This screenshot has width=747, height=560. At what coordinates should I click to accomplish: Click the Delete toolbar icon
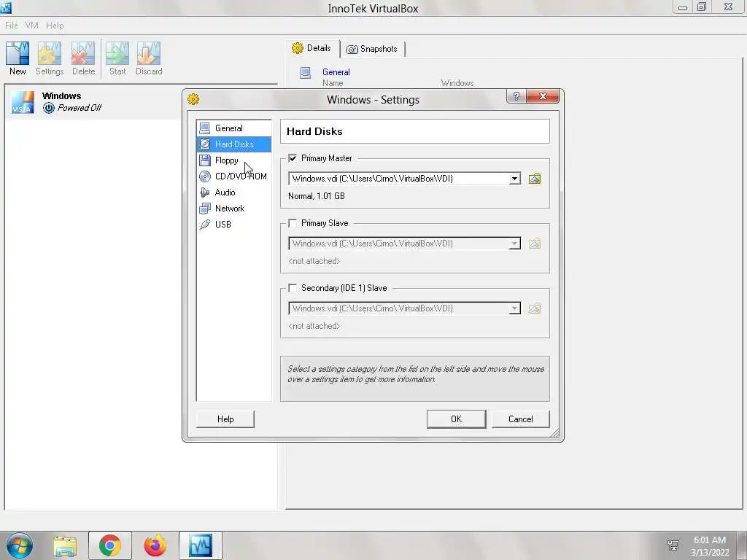[83, 58]
